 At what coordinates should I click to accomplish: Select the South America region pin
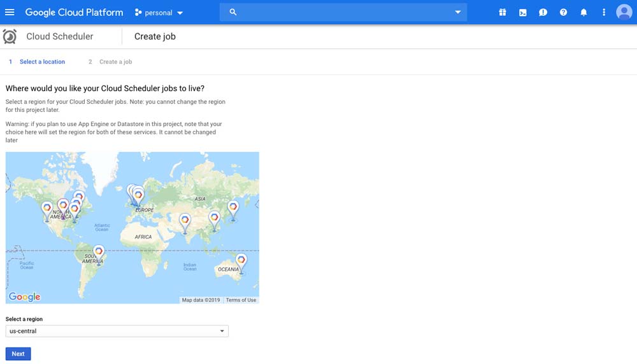(x=99, y=252)
